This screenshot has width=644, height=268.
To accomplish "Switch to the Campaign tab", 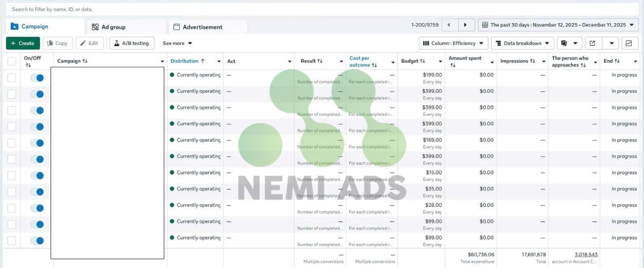I will tap(45, 27).
